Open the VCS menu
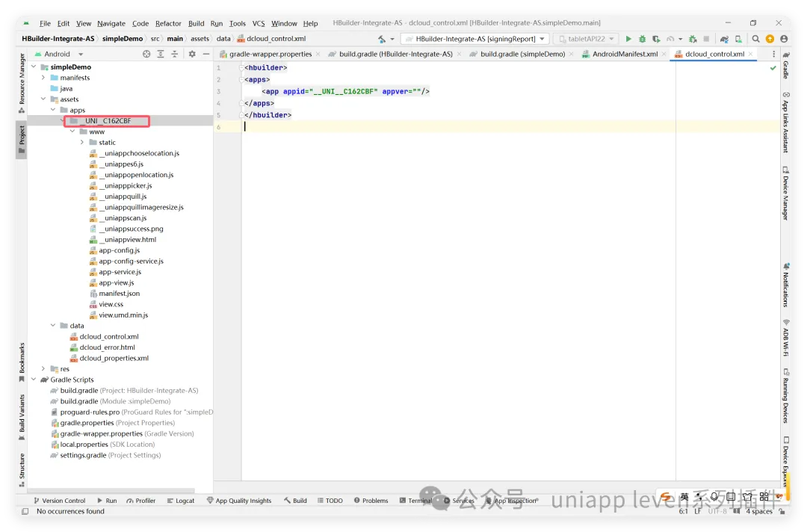 point(259,23)
